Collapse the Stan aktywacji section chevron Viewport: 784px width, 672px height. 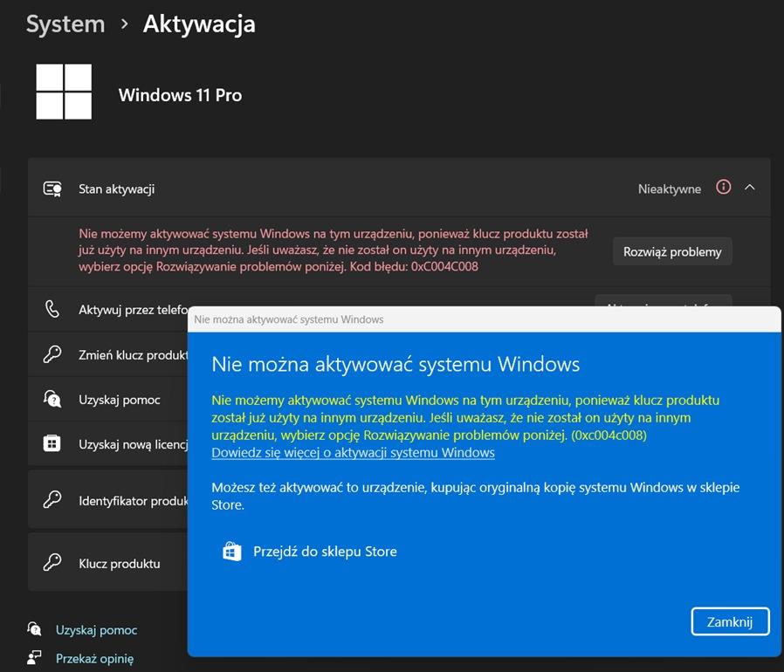point(749,187)
